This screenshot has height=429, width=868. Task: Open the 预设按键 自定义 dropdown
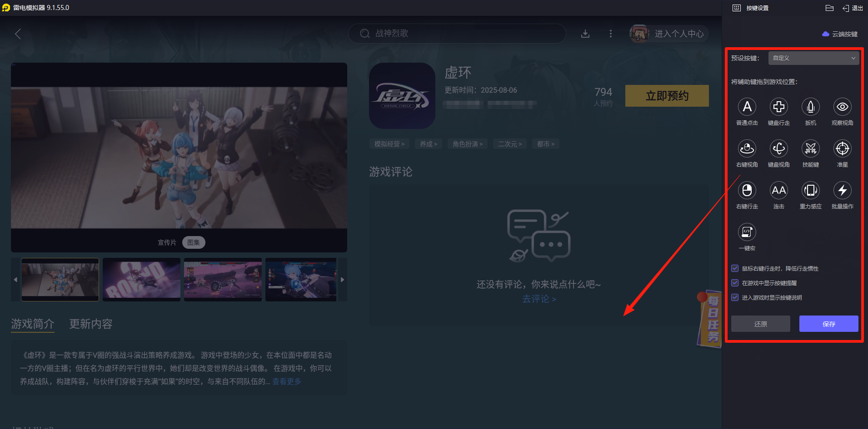pyautogui.click(x=813, y=58)
